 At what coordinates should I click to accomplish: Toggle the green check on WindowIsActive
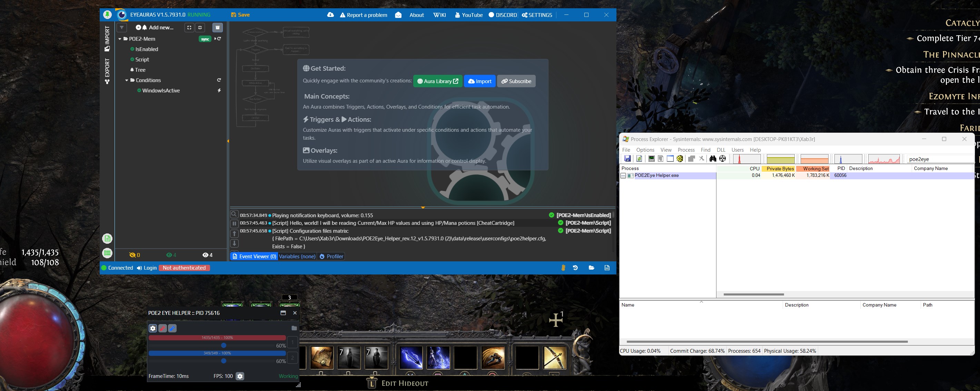point(139,91)
